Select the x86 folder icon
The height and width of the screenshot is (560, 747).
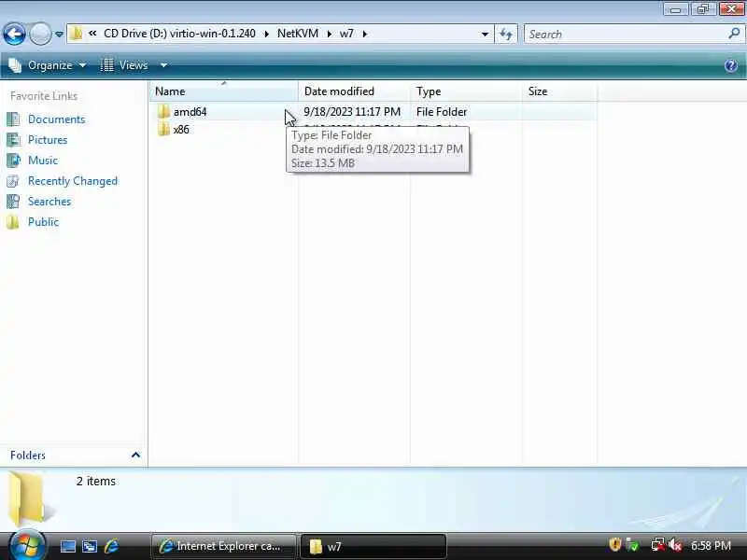(163, 129)
